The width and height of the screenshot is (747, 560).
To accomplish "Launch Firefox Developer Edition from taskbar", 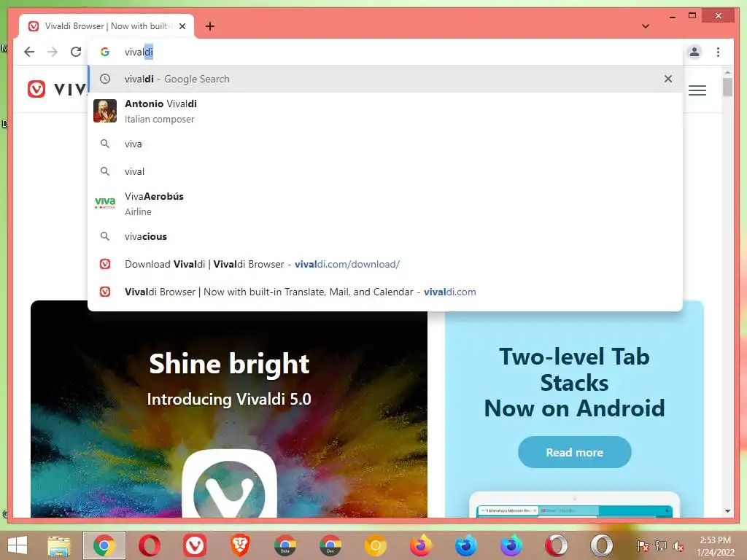I will tap(466, 545).
